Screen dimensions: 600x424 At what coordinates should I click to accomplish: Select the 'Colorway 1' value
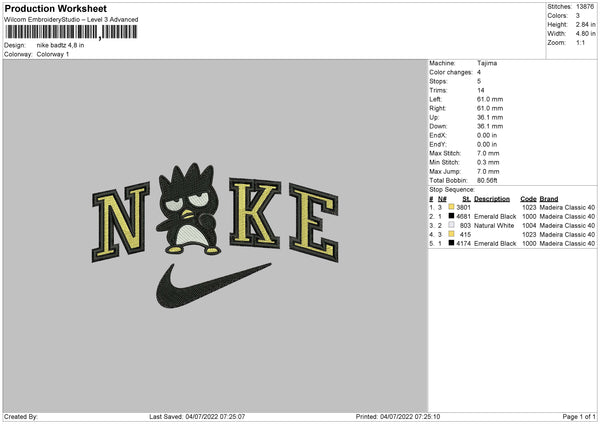pos(53,54)
